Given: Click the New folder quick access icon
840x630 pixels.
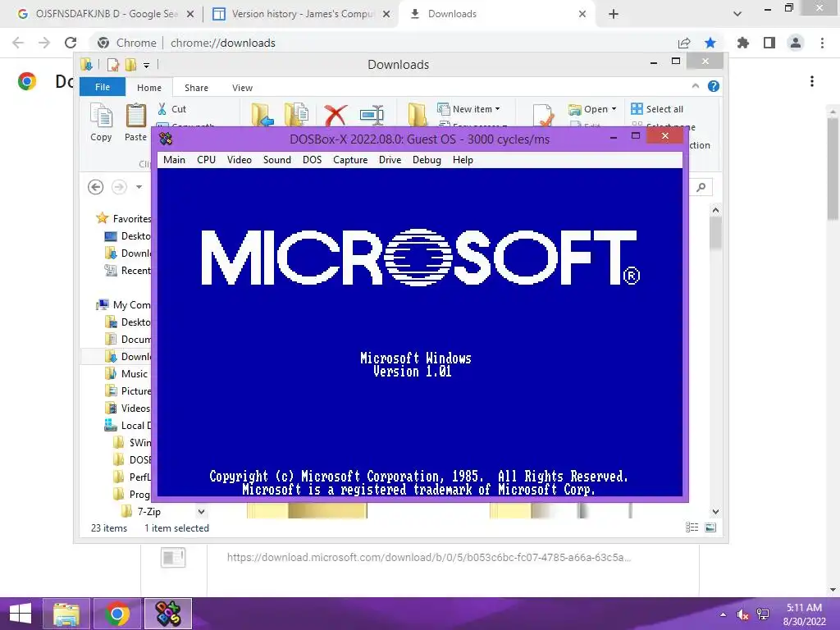Looking at the screenshot, I should 130,65.
